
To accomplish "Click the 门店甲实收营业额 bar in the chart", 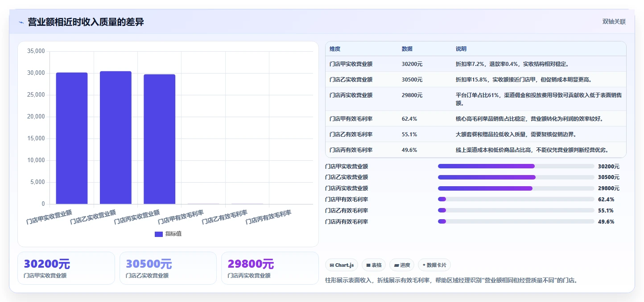I will point(72,138).
